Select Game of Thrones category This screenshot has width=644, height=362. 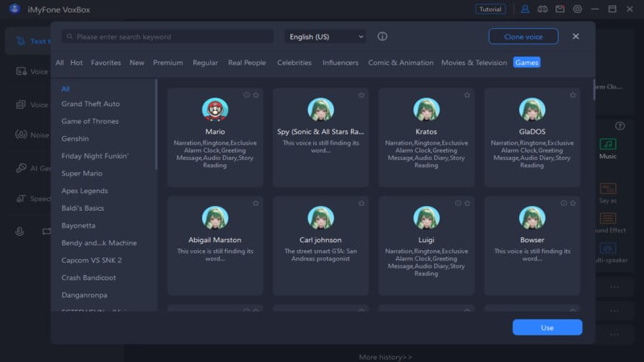pyautogui.click(x=90, y=121)
